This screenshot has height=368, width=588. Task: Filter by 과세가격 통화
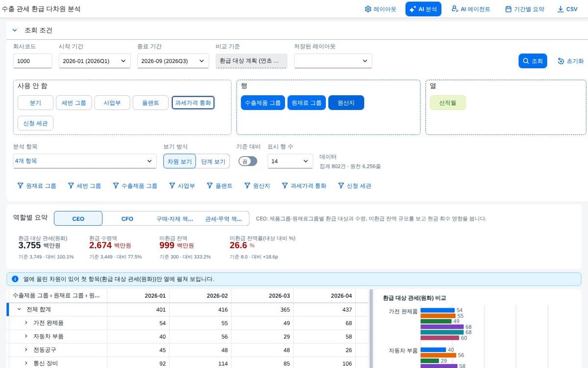tap(304, 186)
